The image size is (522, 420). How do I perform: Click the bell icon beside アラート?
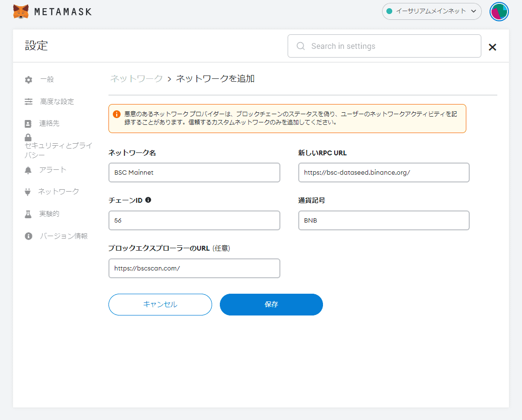[28, 170]
